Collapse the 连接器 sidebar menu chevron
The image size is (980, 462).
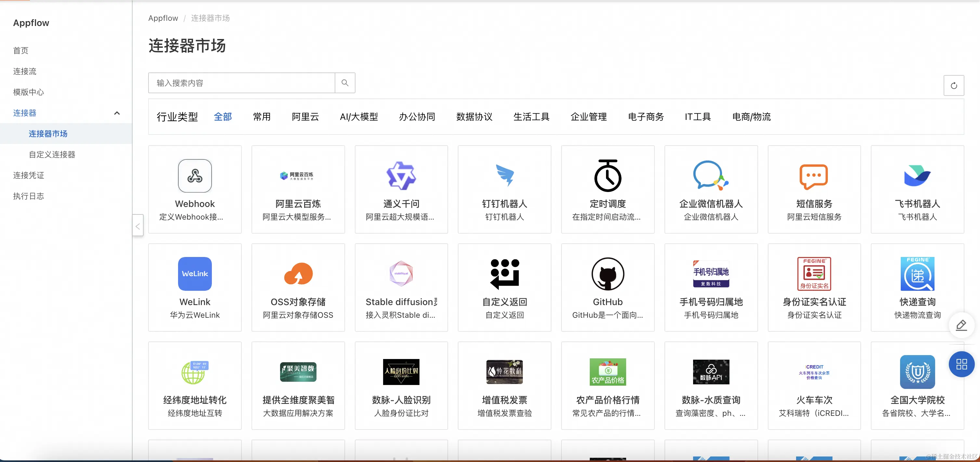click(x=117, y=113)
